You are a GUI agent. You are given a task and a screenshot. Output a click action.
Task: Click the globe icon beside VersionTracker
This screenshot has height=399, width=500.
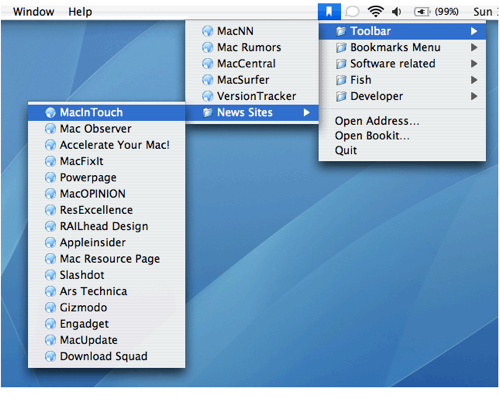pyautogui.click(x=207, y=96)
